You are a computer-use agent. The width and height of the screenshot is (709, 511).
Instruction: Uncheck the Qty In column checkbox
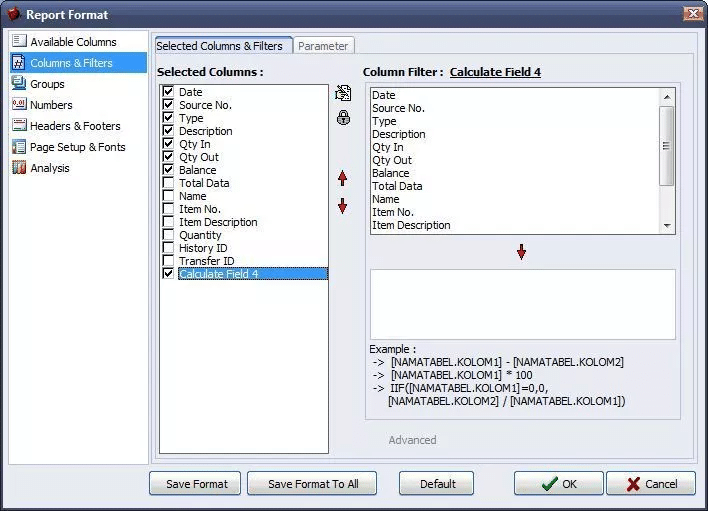click(168, 144)
